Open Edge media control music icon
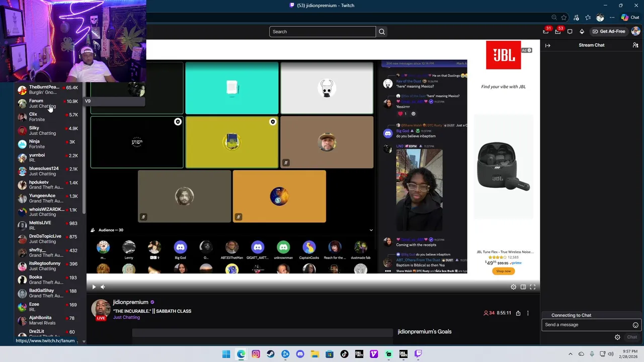 pyautogui.click(x=577, y=18)
